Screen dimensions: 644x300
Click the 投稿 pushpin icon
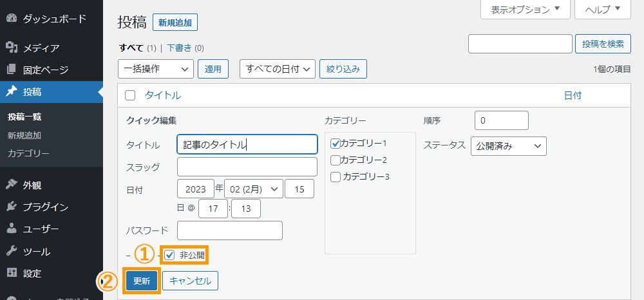(x=12, y=91)
